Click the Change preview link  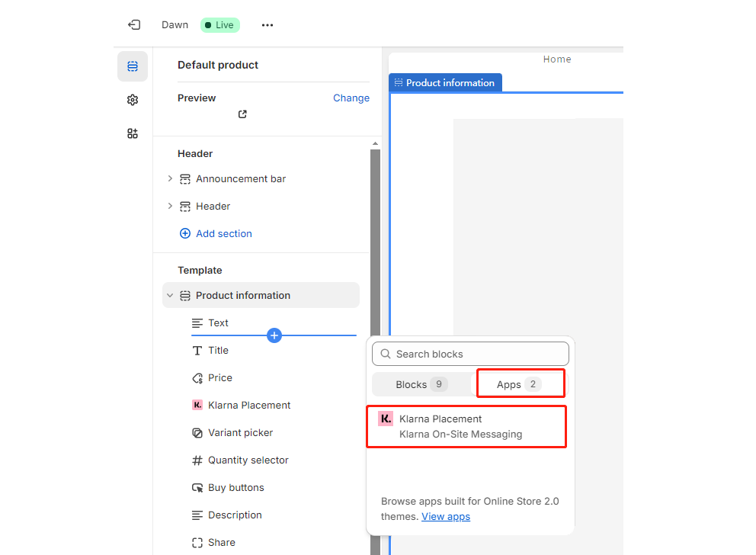pyautogui.click(x=351, y=98)
